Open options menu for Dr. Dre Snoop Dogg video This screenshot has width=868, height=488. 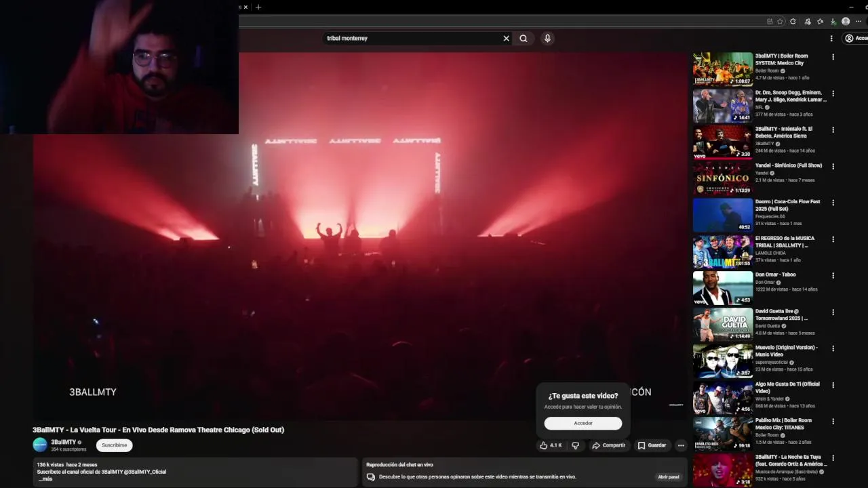(x=833, y=94)
